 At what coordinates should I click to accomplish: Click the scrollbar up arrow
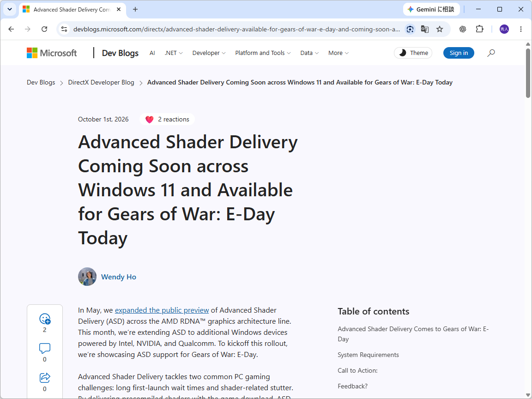coord(528,44)
